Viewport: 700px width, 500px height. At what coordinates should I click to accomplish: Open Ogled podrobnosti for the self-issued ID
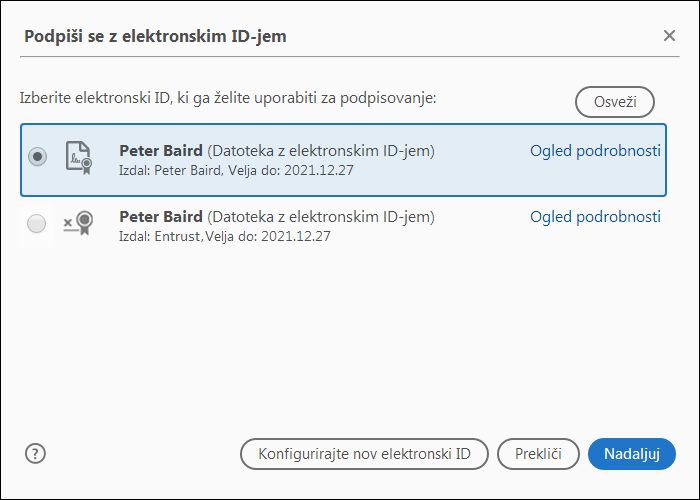pyautogui.click(x=595, y=151)
